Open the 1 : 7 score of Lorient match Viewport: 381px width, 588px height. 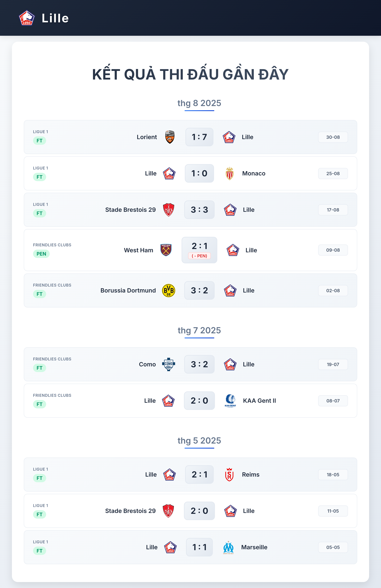click(199, 137)
